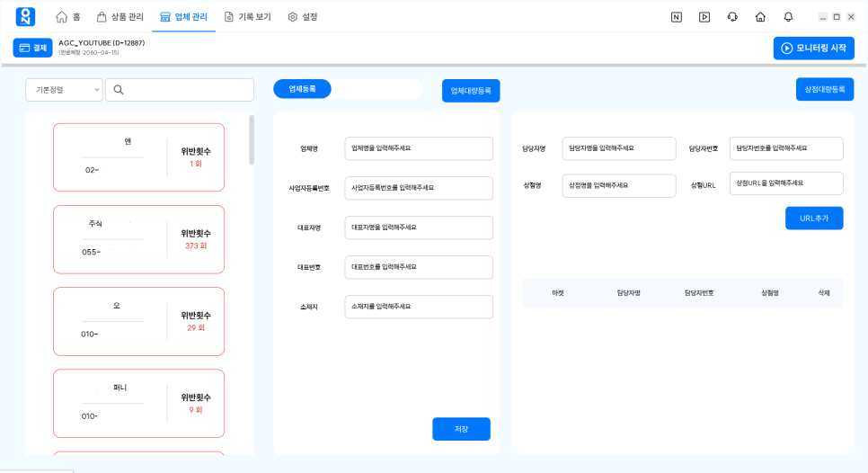Start monitoring with 모니터링 시작 button

pyautogui.click(x=814, y=49)
